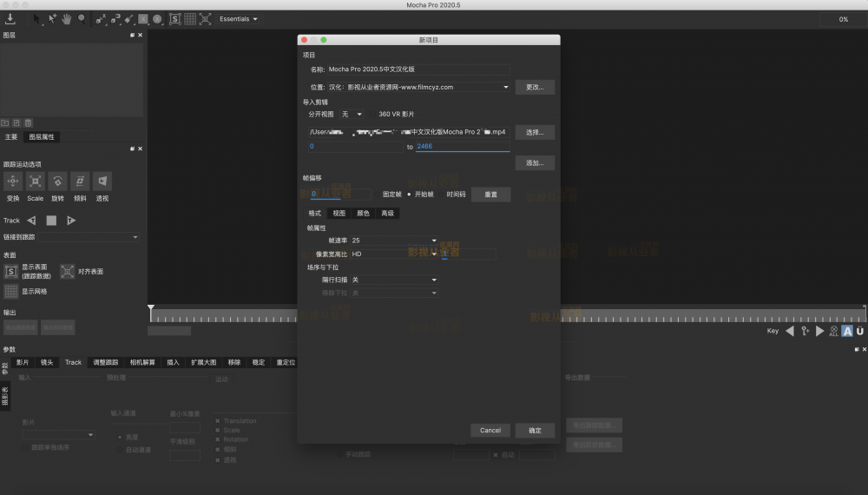Screen dimensions: 868x495
Task: Toggle autokey A button
Action: click(847, 331)
